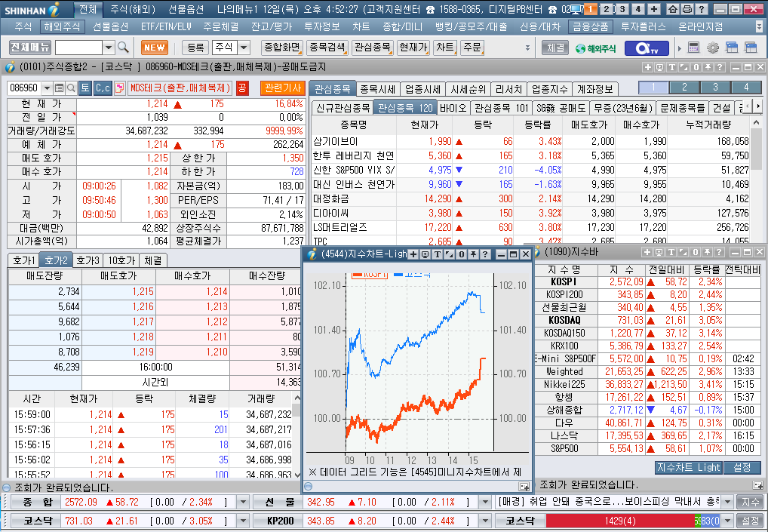768x532 pixels.
Task: Open dropdown of 코스닥 ticker bar
Action: pos(242,521)
